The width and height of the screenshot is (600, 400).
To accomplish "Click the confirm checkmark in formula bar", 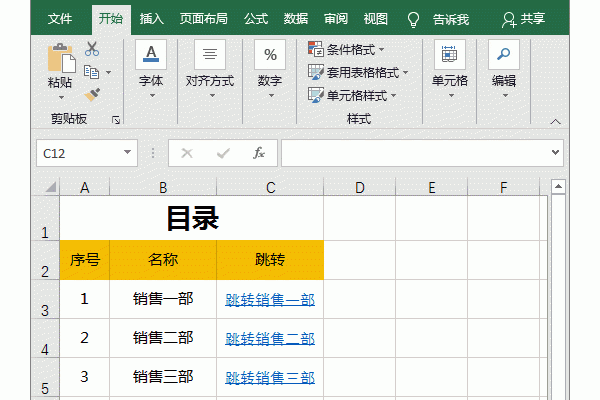I will 223,153.
